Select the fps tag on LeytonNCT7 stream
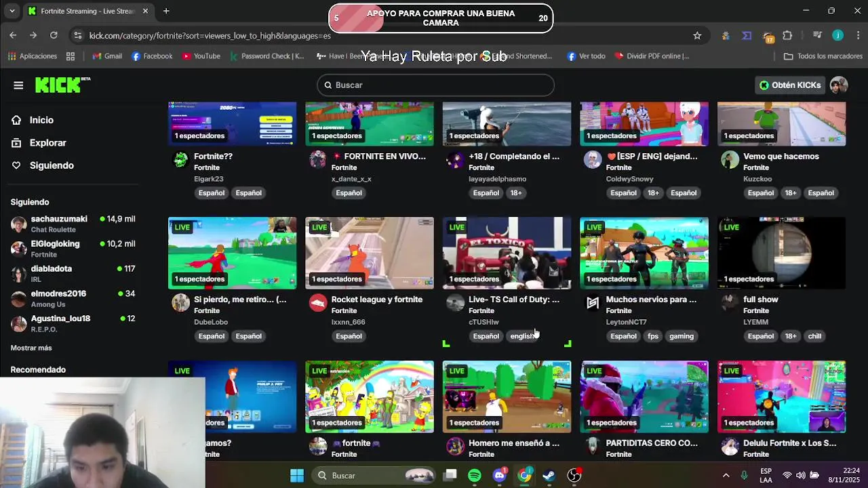This screenshot has width=868, height=488. pos(653,336)
